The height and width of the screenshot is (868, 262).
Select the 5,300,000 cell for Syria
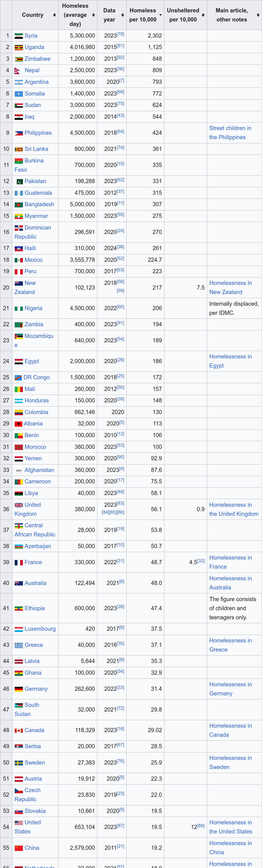pos(78,36)
